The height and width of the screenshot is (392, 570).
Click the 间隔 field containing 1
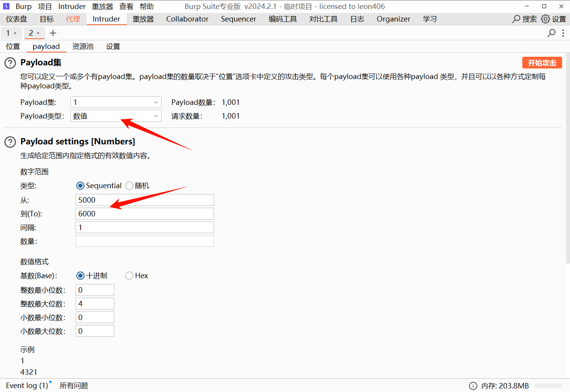pyautogui.click(x=145, y=227)
